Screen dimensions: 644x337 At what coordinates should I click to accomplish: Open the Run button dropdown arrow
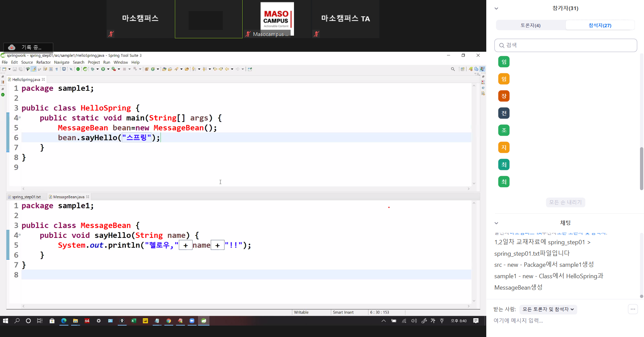(108, 69)
